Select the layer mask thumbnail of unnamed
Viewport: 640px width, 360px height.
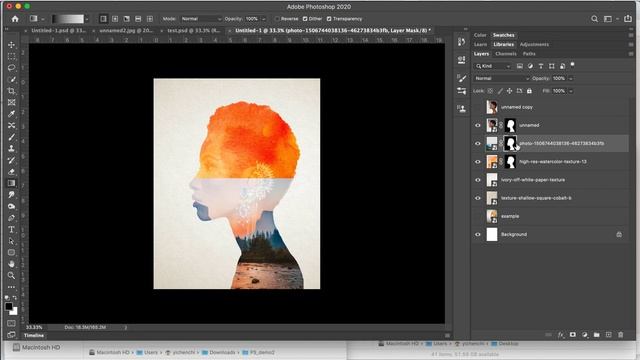point(510,125)
